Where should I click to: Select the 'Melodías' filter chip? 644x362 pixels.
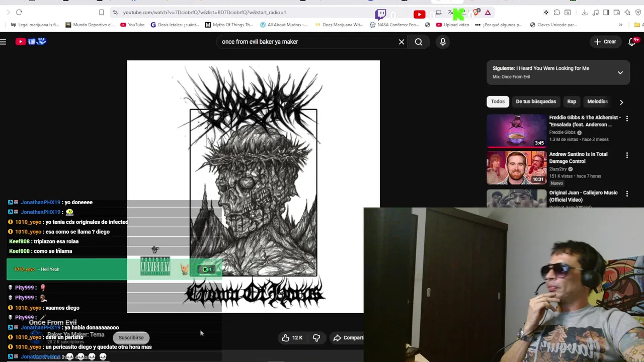pyautogui.click(x=598, y=102)
